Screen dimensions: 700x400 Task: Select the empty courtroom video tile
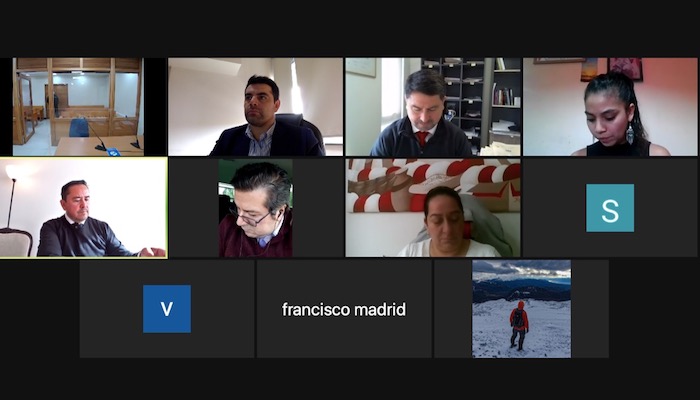[x=78, y=107]
